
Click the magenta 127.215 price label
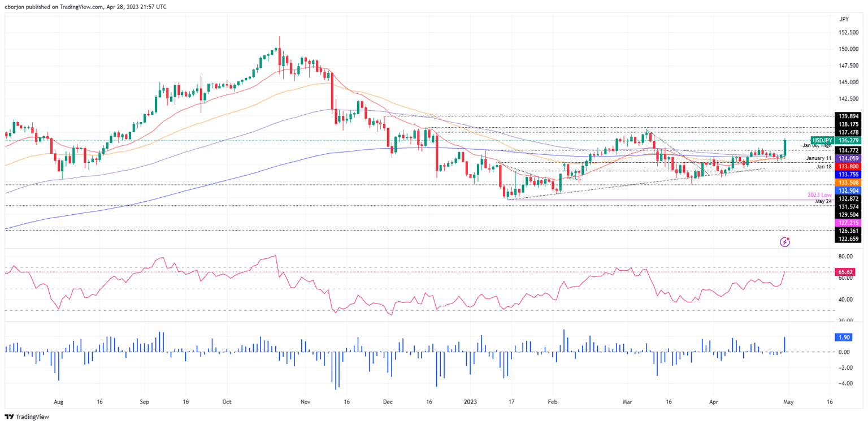[x=847, y=223]
